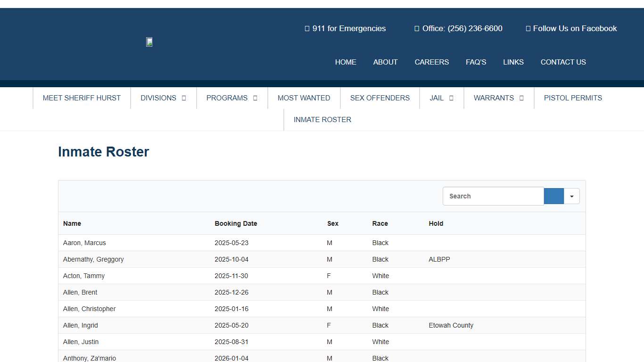Expand the WARRANTS menu
Screen dimensions: 644x362
coord(498,98)
